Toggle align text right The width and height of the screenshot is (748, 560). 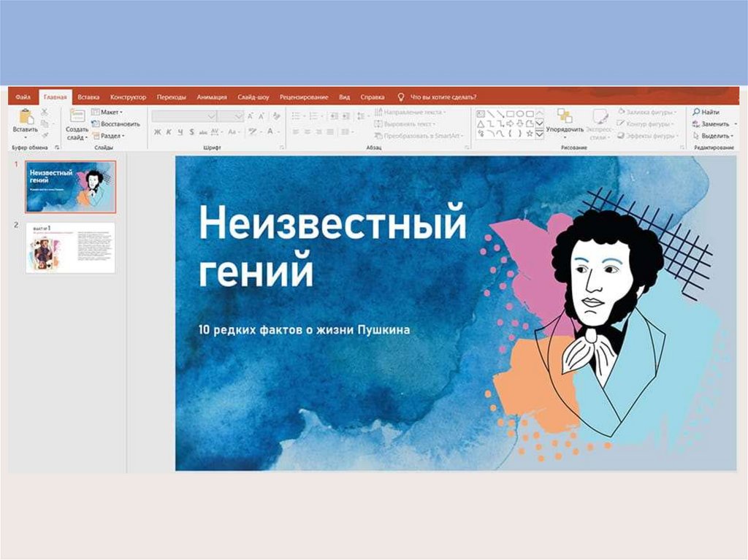pyautogui.click(x=318, y=132)
